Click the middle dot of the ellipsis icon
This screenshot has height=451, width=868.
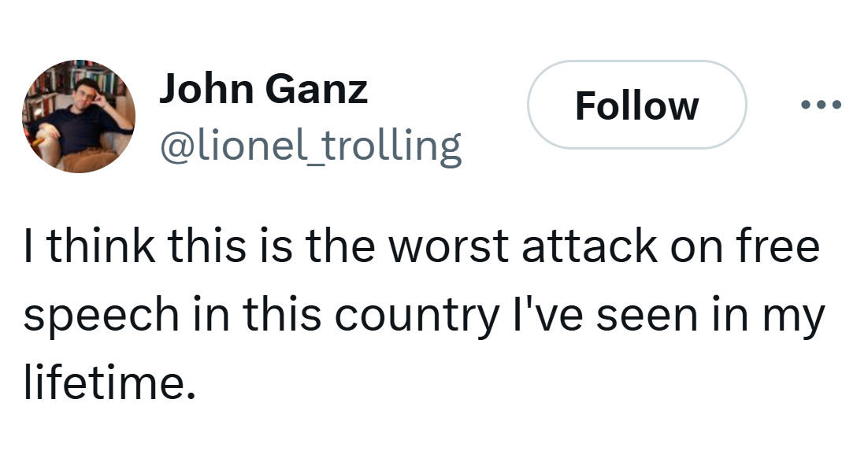(x=821, y=105)
